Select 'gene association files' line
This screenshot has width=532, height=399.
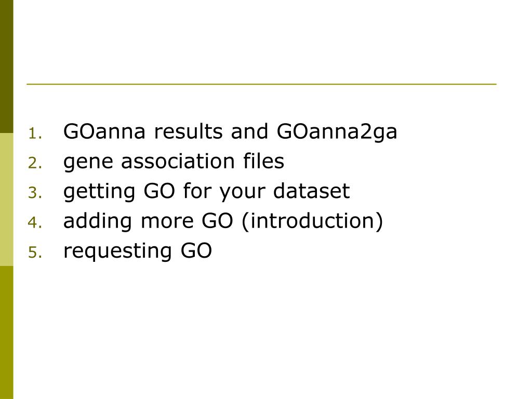click(174, 162)
